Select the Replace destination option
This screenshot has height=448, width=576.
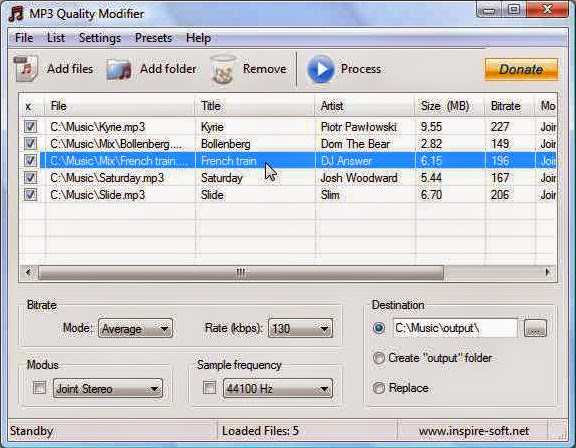[x=379, y=388]
